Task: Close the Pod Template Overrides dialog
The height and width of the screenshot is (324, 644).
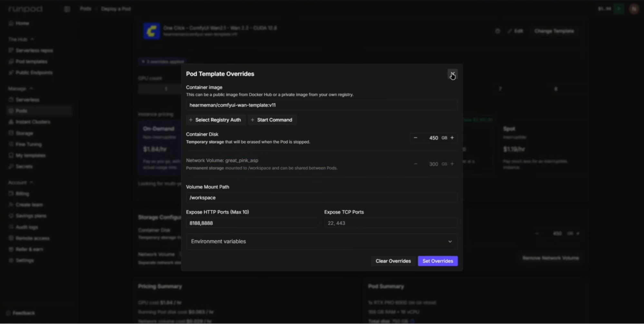Action: [452, 74]
